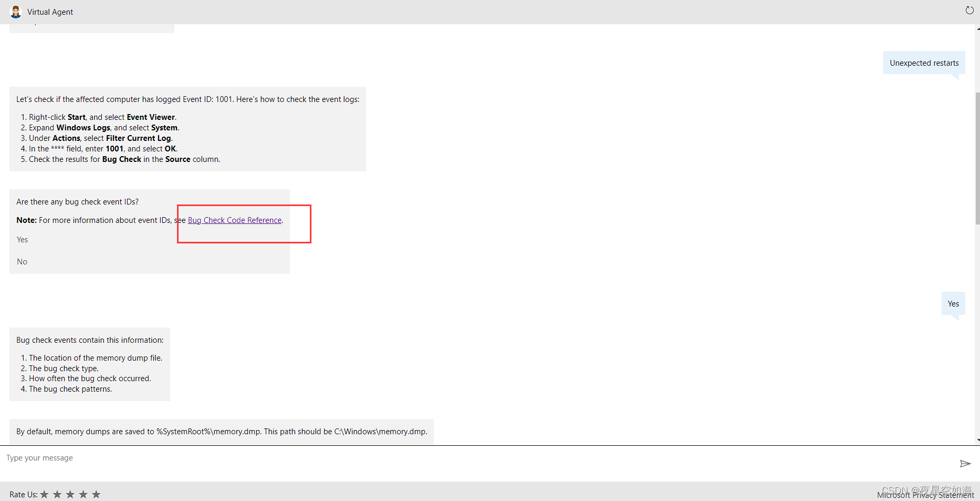980x501 pixels.
Task: Click 'Are there any bug check event IDs?'
Action: coord(77,202)
